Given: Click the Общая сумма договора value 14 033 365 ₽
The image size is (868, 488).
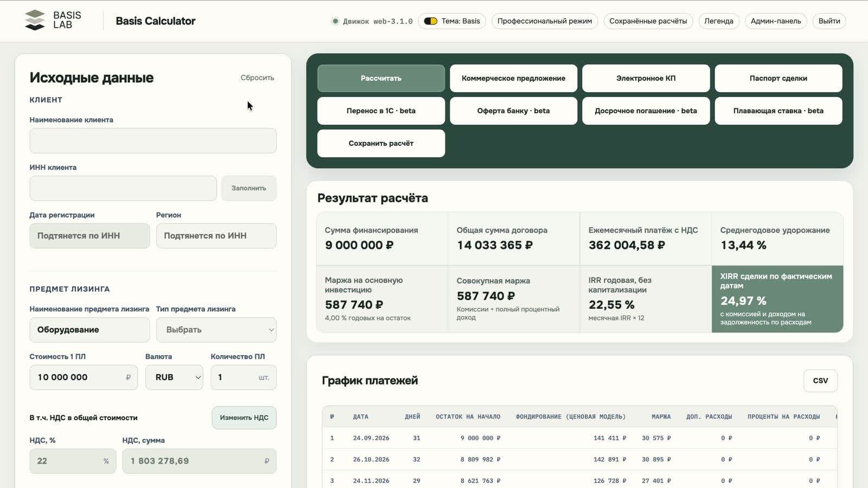Looking at the screenshot, I should (x=495, y=245).
